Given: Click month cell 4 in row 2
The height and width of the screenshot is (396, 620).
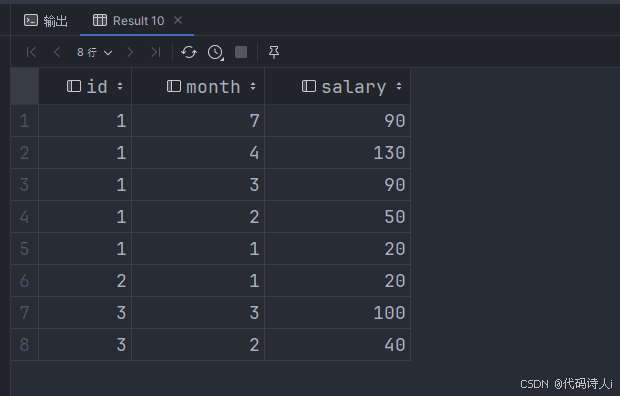Looking at the screenshot, I should [x=198, y=153].
